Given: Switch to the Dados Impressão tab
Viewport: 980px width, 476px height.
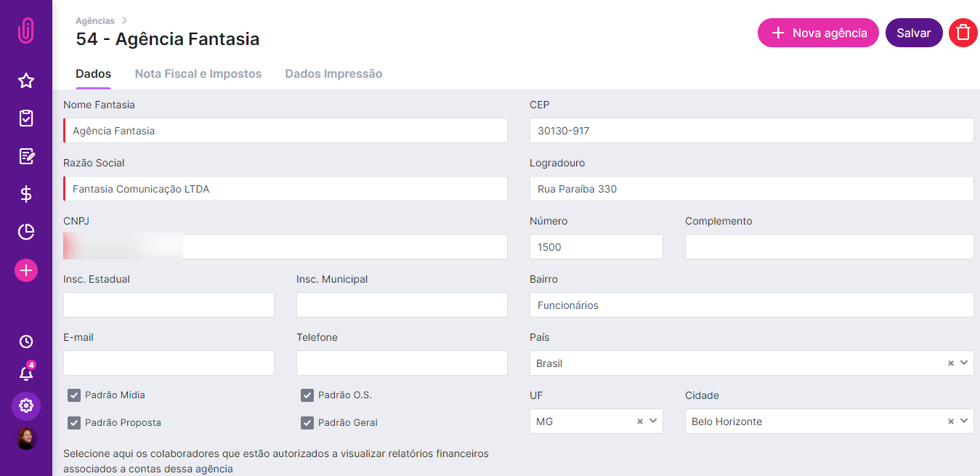Looking at the screenshot, I should [x=333, y=74].
